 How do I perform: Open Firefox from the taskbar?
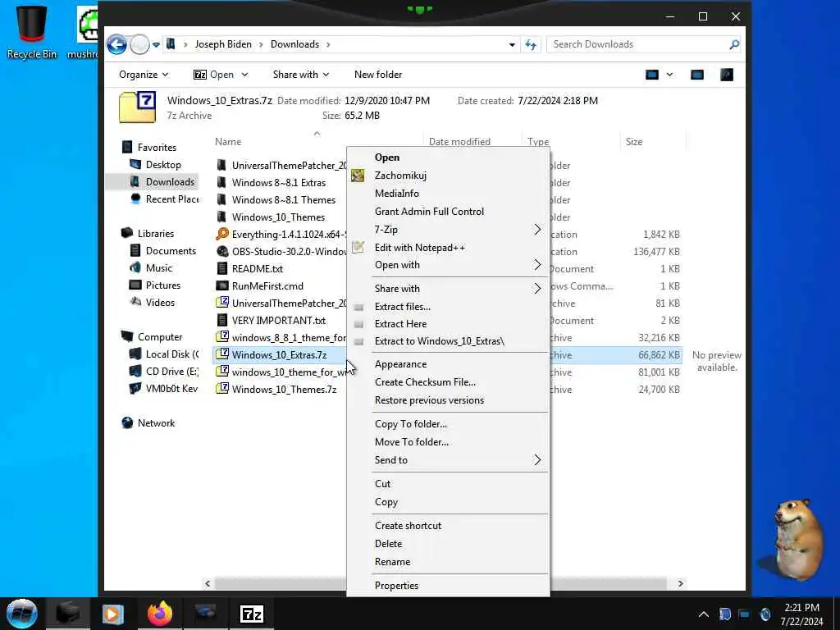tap(160, 614)
